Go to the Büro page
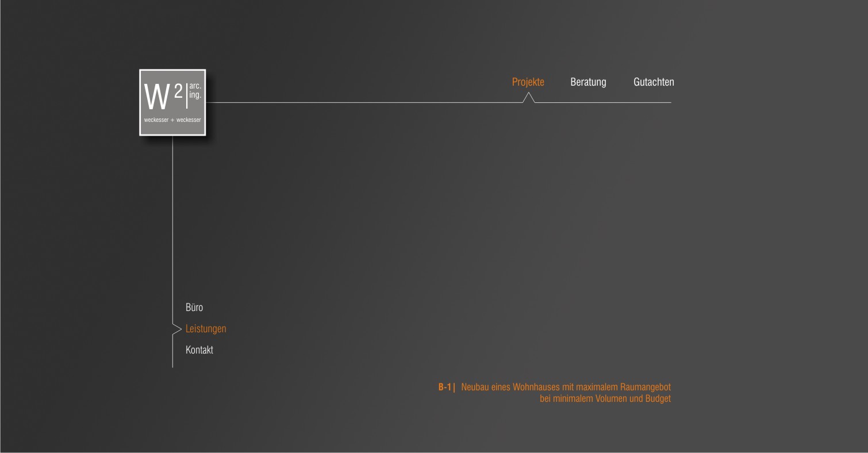The image size is (868, 453). point(194,308)
